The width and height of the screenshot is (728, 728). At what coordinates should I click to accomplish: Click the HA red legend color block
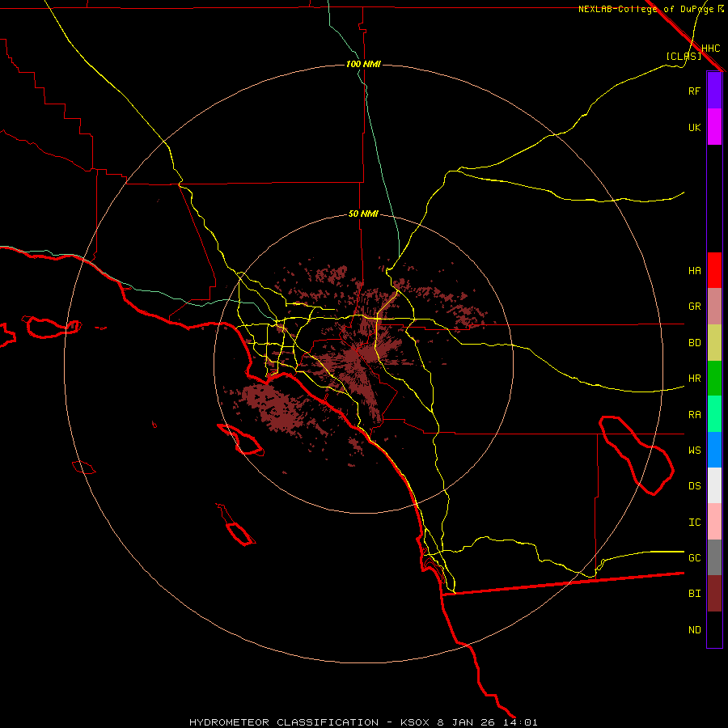(x=714, y=270)
